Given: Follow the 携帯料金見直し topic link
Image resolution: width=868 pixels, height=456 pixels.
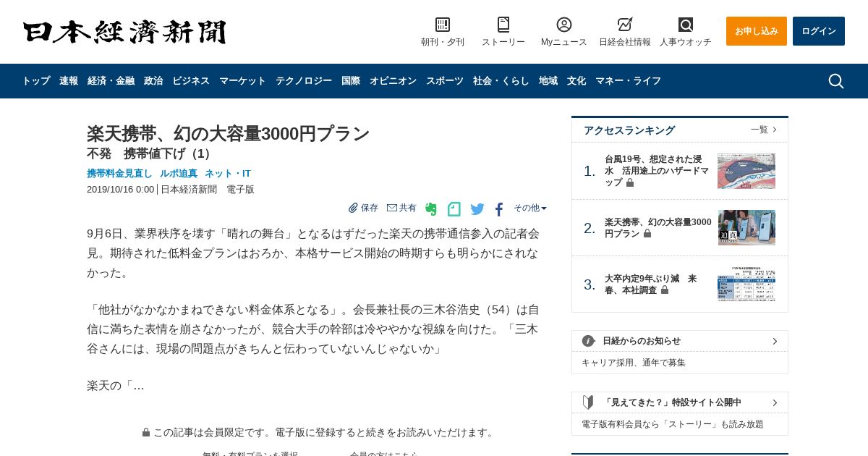Looking at the screenshot, I should tap(119, 174).
